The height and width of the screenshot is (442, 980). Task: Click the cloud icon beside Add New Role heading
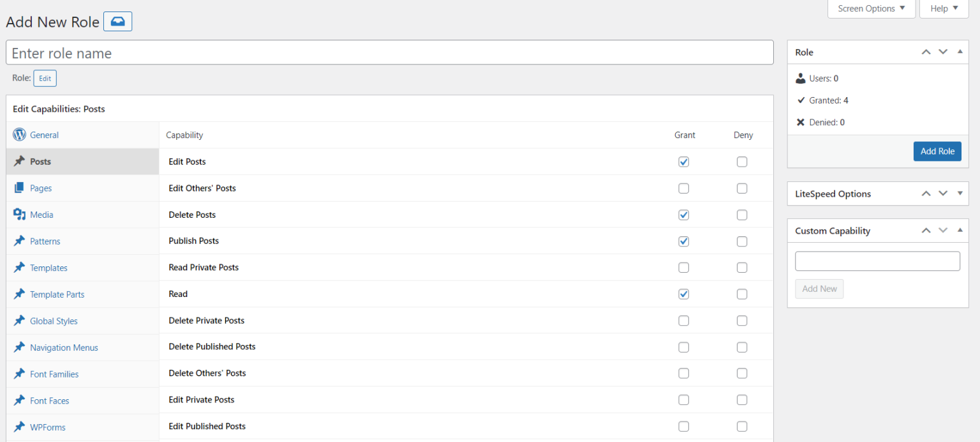click(x=117, y=21)
